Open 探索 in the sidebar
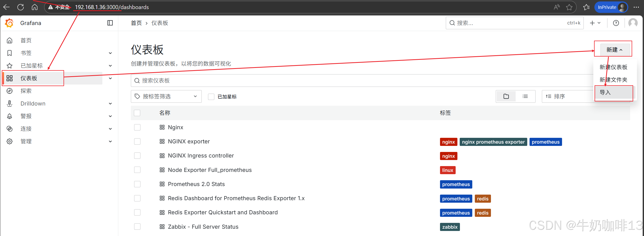The width and height of the screenshot is (644, 236). click(26, 91)
